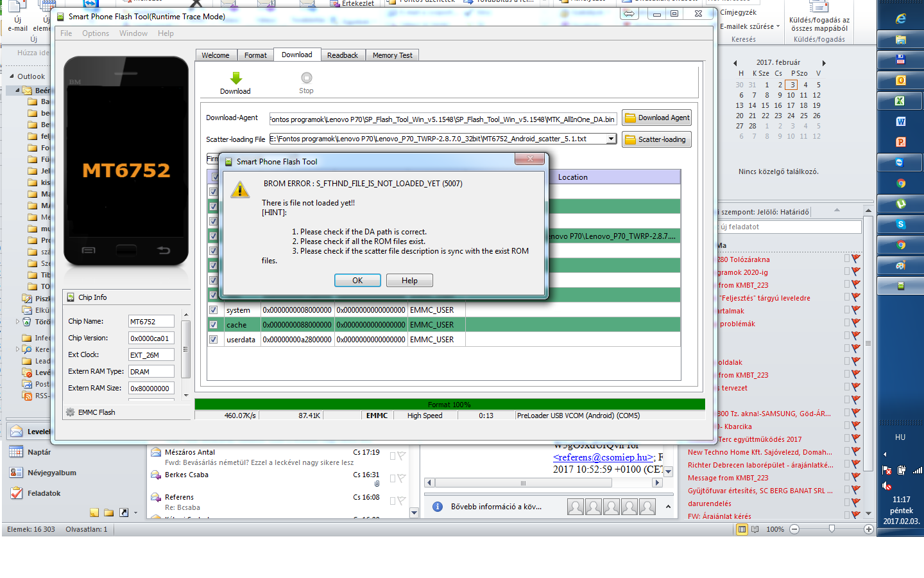Expand the Törölt folder tree node
924x578 pixels.
(17, 322)
